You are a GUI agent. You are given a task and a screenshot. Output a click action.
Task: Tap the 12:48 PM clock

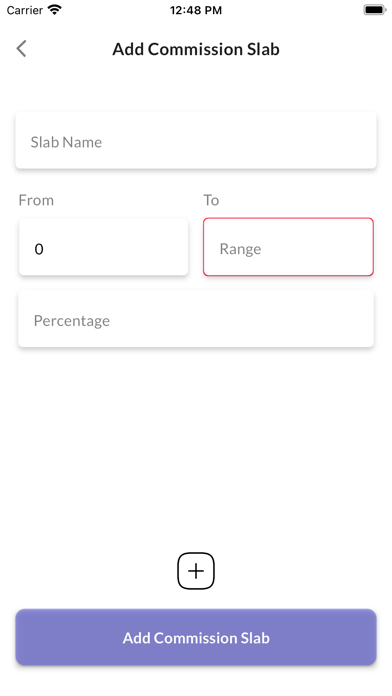pos(196,10)
